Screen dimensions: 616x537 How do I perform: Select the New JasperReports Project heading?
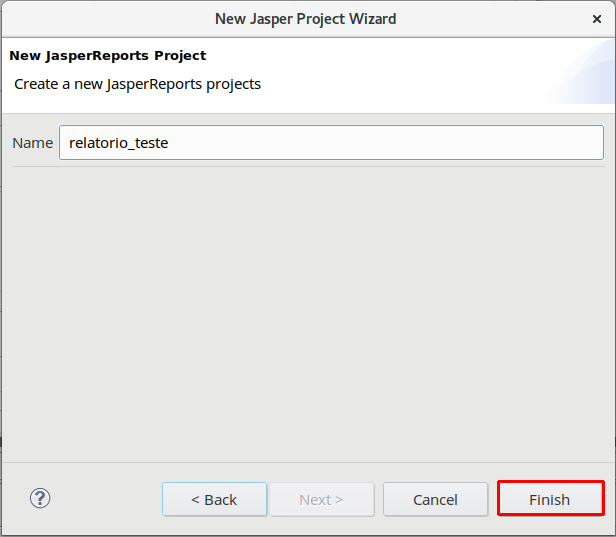pyautogui.click(x=107, y=56)
